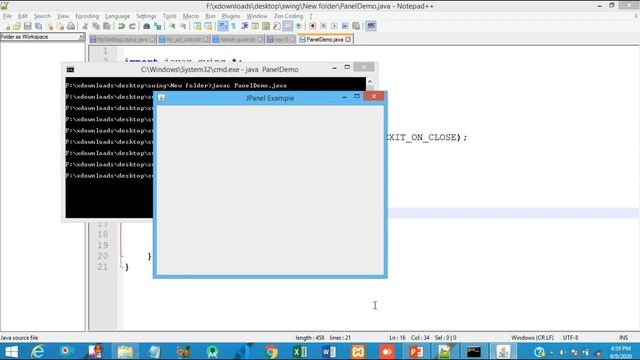The height and width of the screenshot is (360, 640).
Task: Click the Copy toolbar icon
Action: point(96,26)
